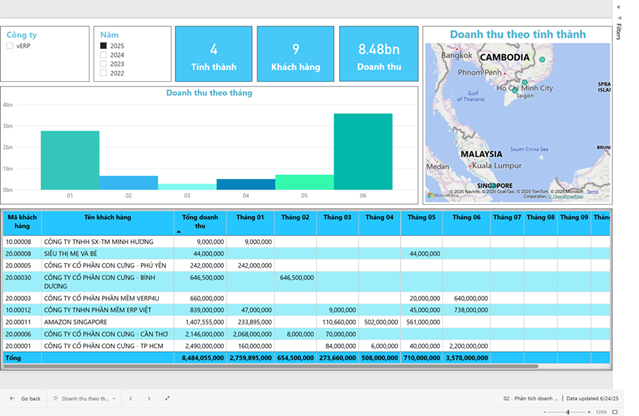Click the OpenStreetMap link on map

[x=568, y=196]
